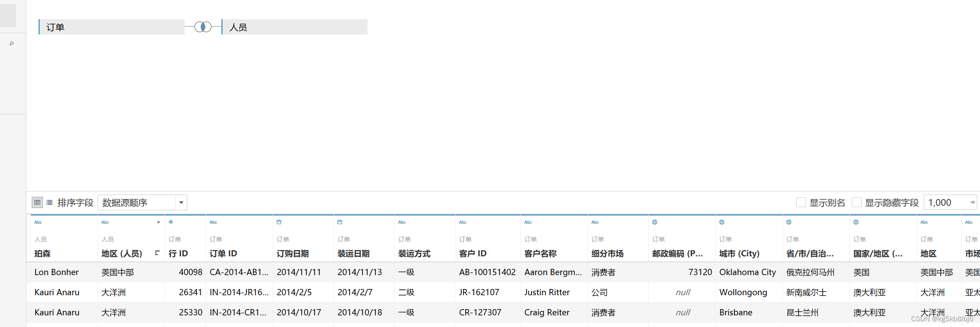This screenshot has height=327, width=980.
Task: Click the Abc type icon of 客户 ID
Action: pos(463,222)
